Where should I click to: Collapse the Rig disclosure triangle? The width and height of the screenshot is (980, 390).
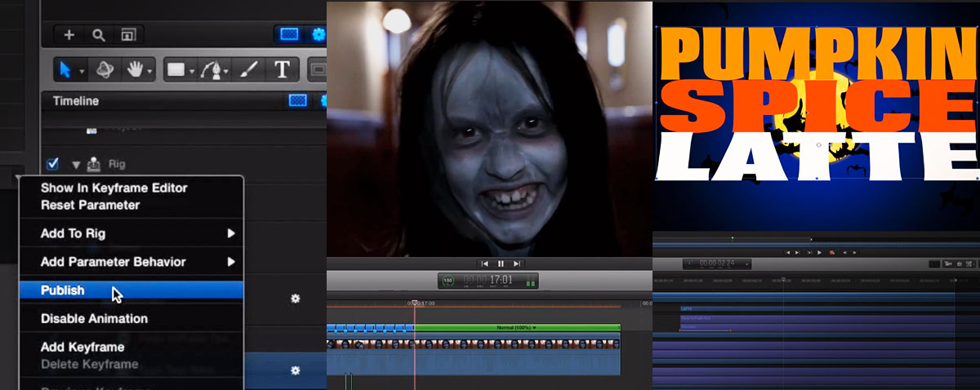click(75, 165)
